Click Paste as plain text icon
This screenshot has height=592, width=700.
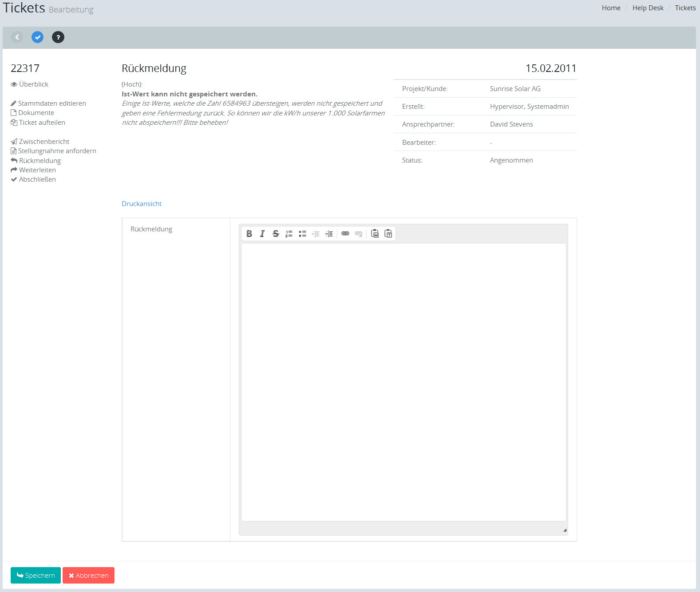(388, 234)
